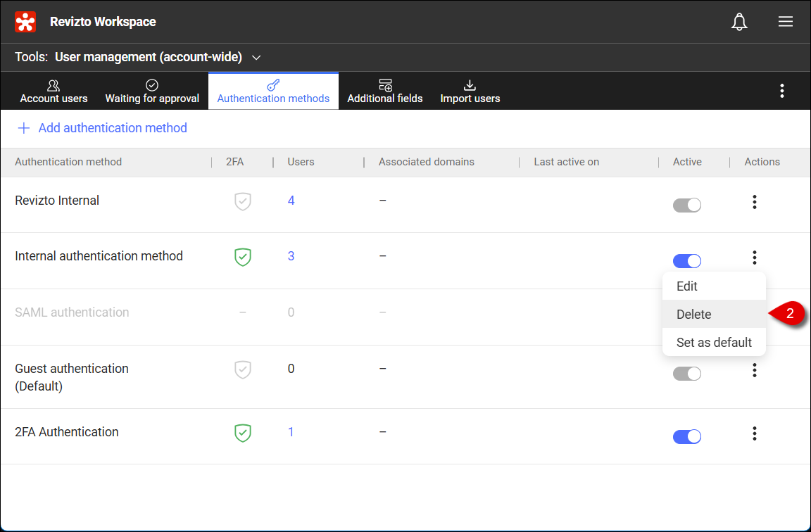Select the 2FA Authentication row name
The height and width of the screenshot is (532, 811).
coord(67,432)
